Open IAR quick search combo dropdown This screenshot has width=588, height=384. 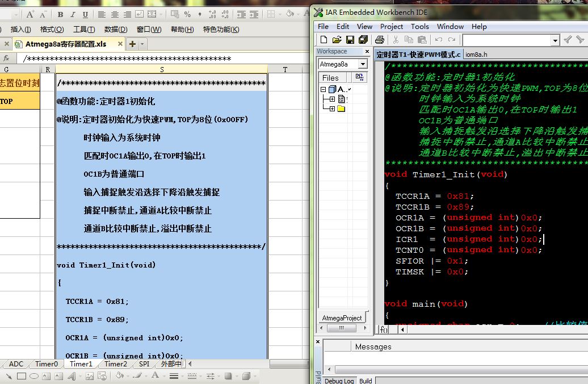556,40
